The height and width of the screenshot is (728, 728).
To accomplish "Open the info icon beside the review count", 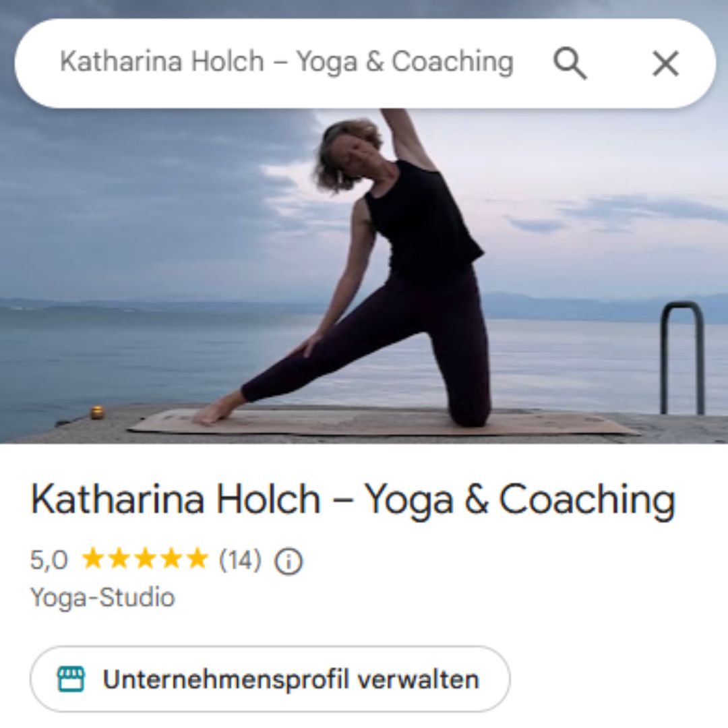I will pos(289,562).
